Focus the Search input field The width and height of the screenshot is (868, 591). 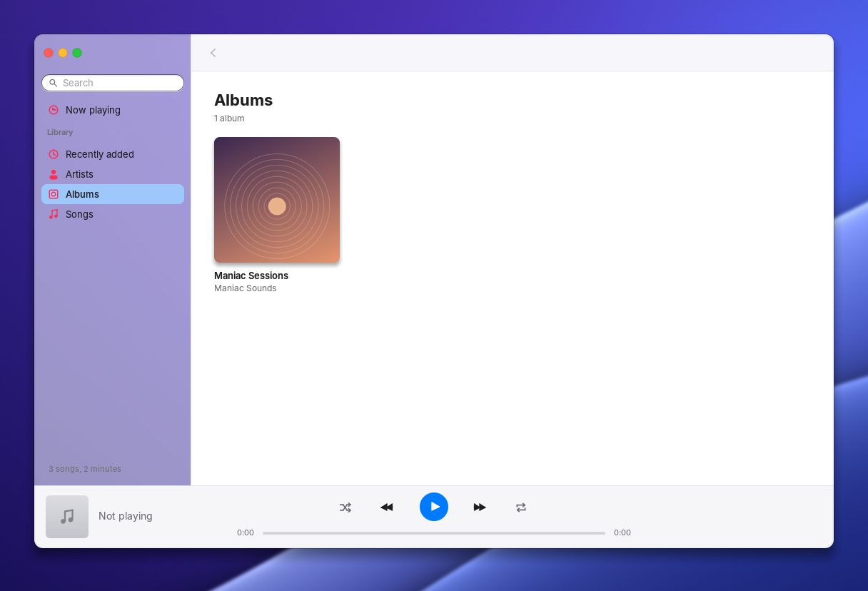coord(113,83)
